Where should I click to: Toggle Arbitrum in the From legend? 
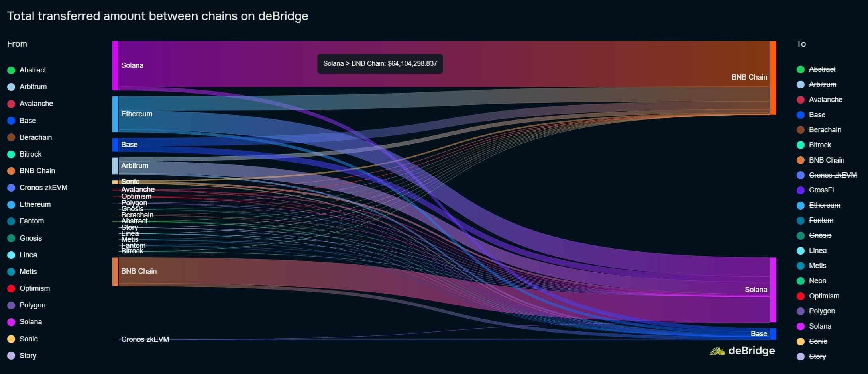coord(27,87)
